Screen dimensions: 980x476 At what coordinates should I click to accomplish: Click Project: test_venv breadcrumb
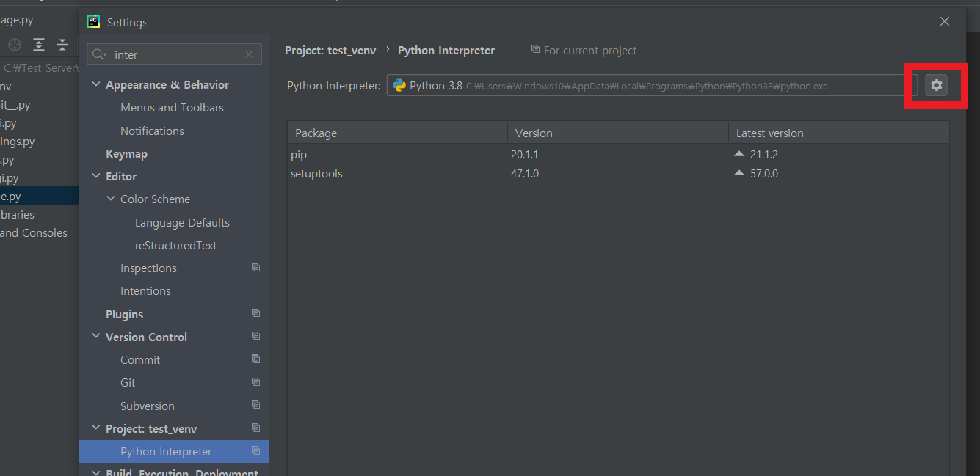[x=330, y=50]
